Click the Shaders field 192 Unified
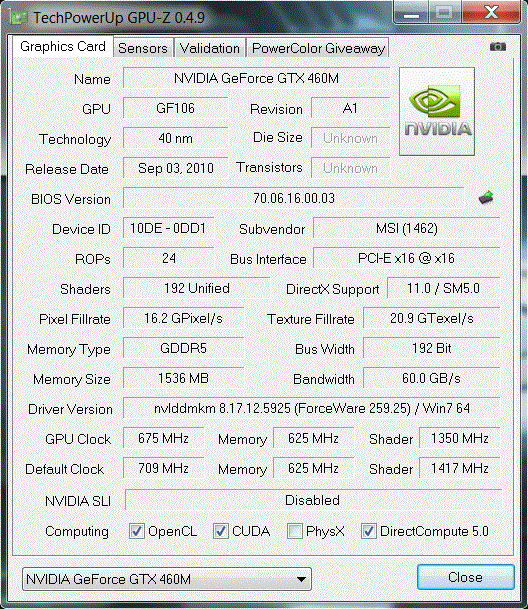This screenshot has height=609, width=528. [x=196, y=288]
